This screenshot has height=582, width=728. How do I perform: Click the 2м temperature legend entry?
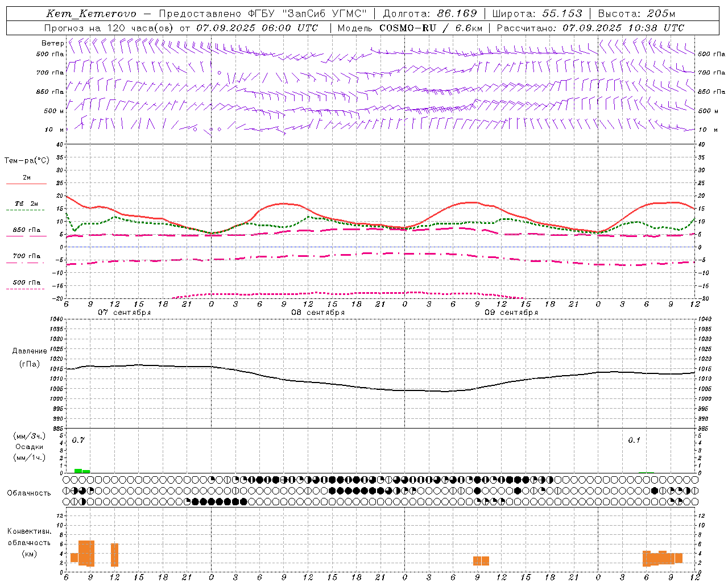click(x=27, y=177)
